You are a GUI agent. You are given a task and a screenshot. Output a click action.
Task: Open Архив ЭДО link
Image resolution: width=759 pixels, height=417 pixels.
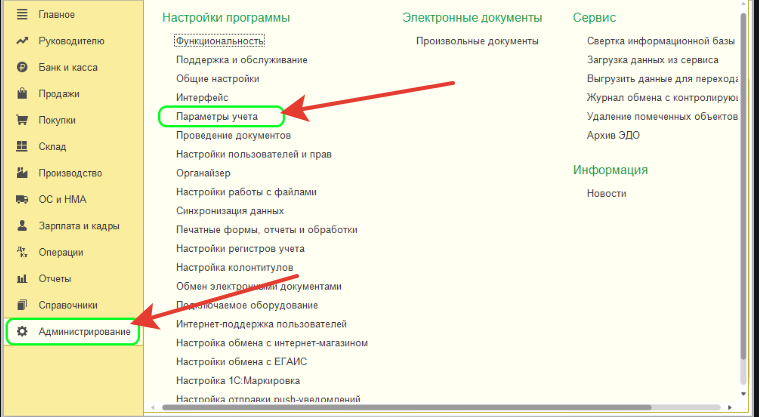coord(613,135)
